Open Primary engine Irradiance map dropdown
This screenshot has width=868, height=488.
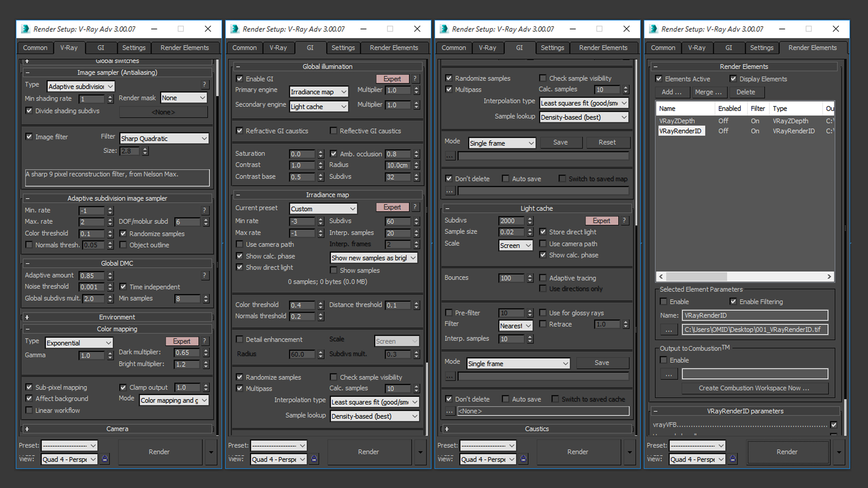click(319, 92)
